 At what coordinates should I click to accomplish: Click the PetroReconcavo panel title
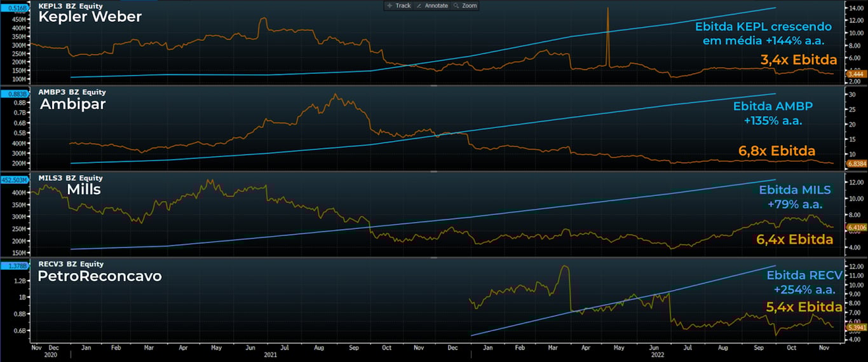point(100,276)
